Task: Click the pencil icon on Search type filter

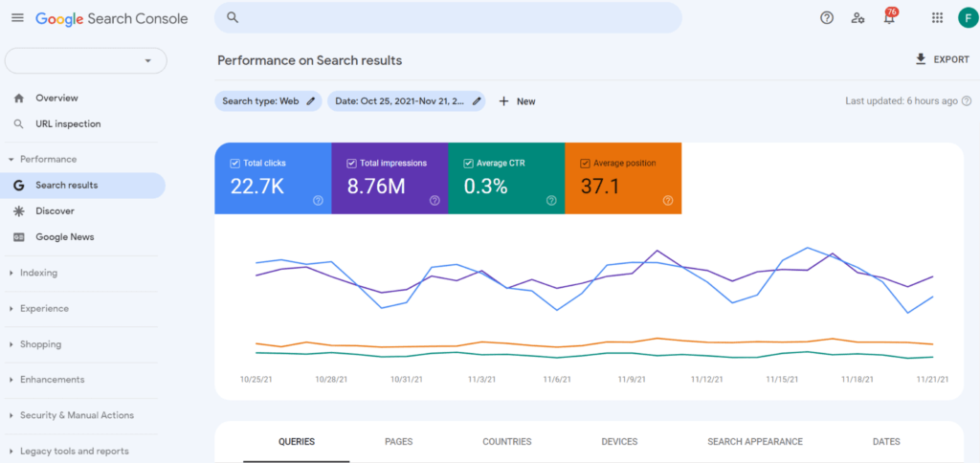Action: pyautogui.click(x=310, y=101)
